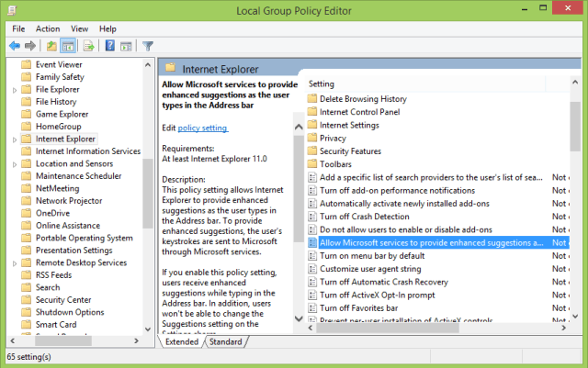The height and width of the screenshot is (368, 588).
Task: Select Internet Information Services folder
Action: (88, 151)
